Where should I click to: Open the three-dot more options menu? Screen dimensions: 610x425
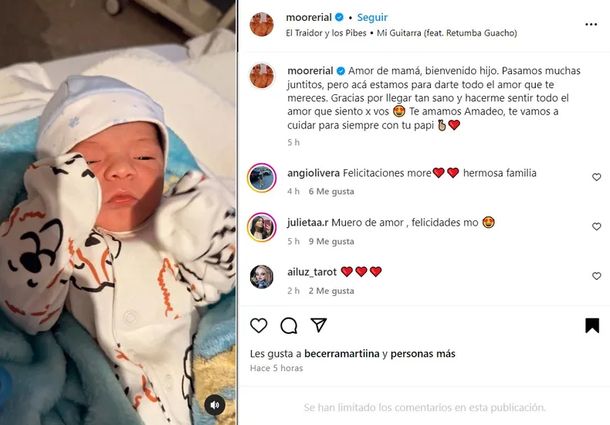click(x=591, y=24)
